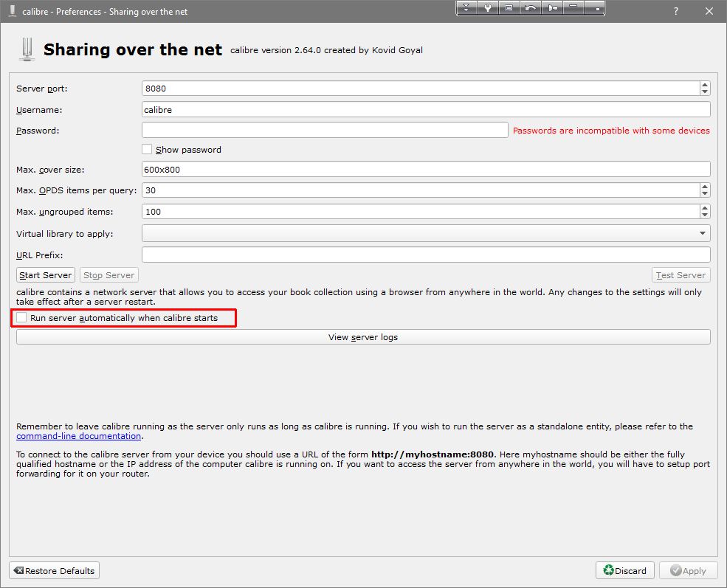Click the Test Server button
The image size is (727, 588).
[681, 274]
